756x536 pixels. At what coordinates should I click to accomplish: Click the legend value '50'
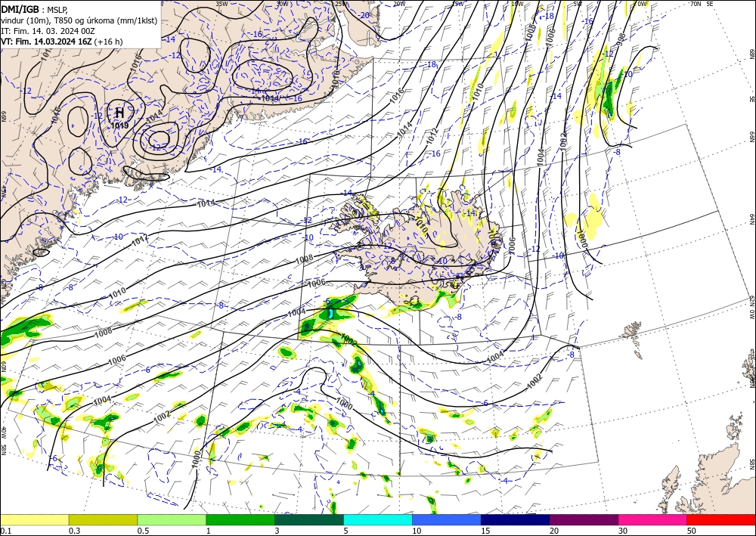tap(692, 531)
